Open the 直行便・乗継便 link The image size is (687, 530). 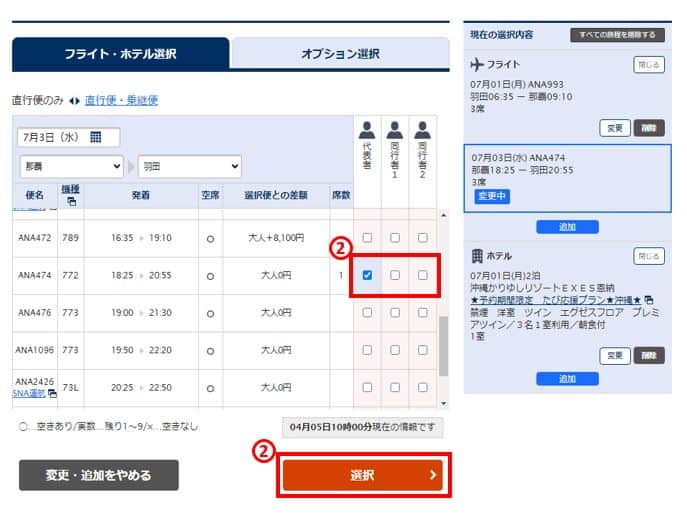121,100
